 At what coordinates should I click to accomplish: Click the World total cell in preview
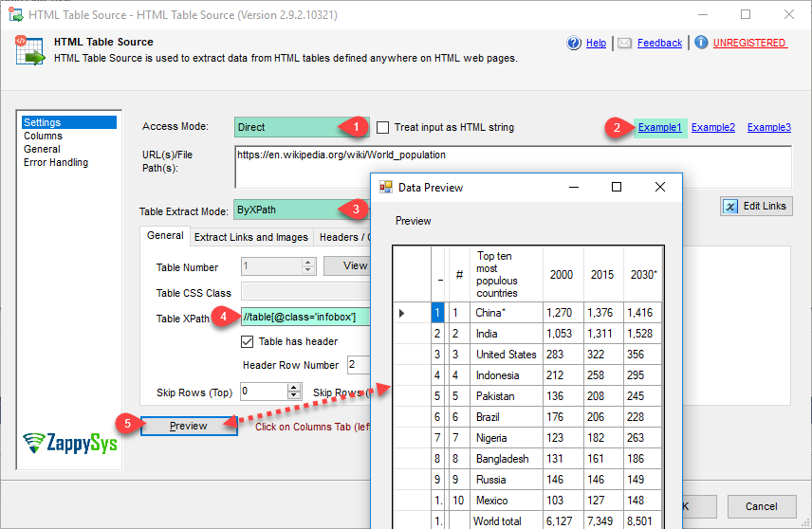click(507, 521)
